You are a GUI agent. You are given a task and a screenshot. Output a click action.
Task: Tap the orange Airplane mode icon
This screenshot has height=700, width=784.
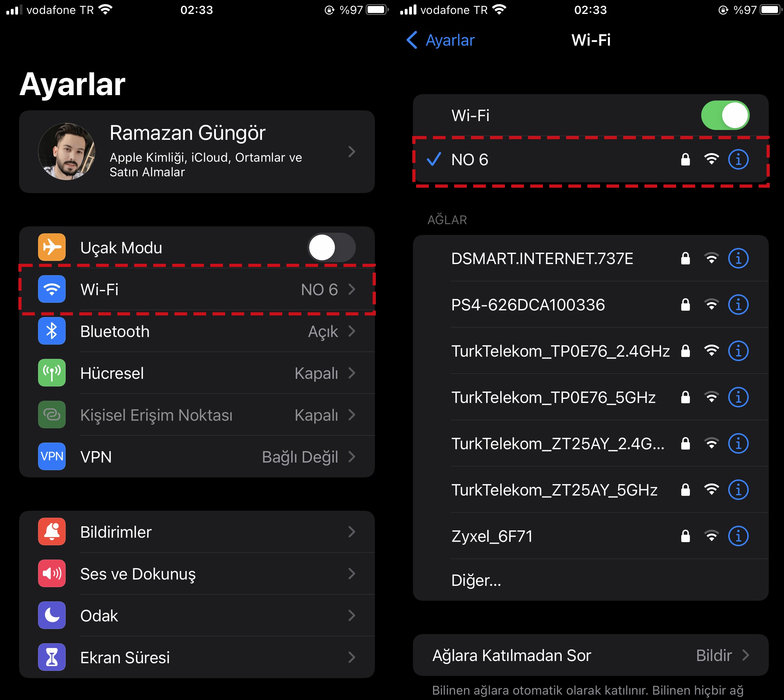tap(52, 247)
